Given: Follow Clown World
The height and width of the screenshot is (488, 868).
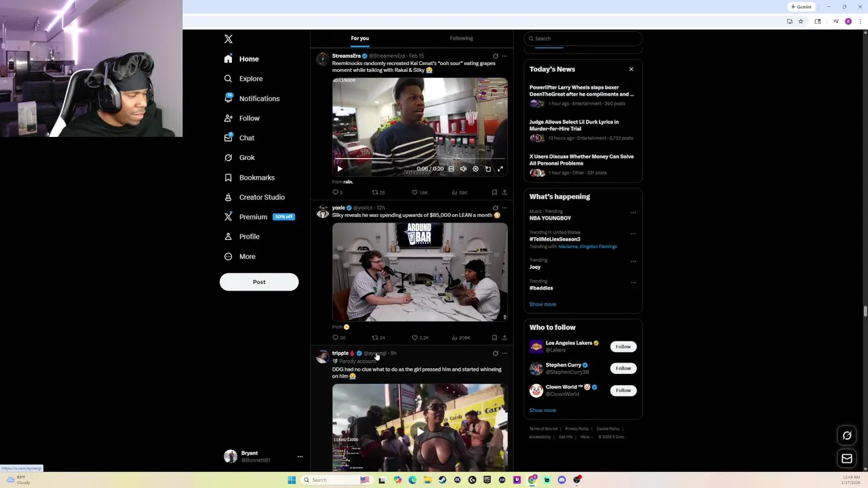Looking at the screenshot, I should pyautogui.click(x=623, y=390).
